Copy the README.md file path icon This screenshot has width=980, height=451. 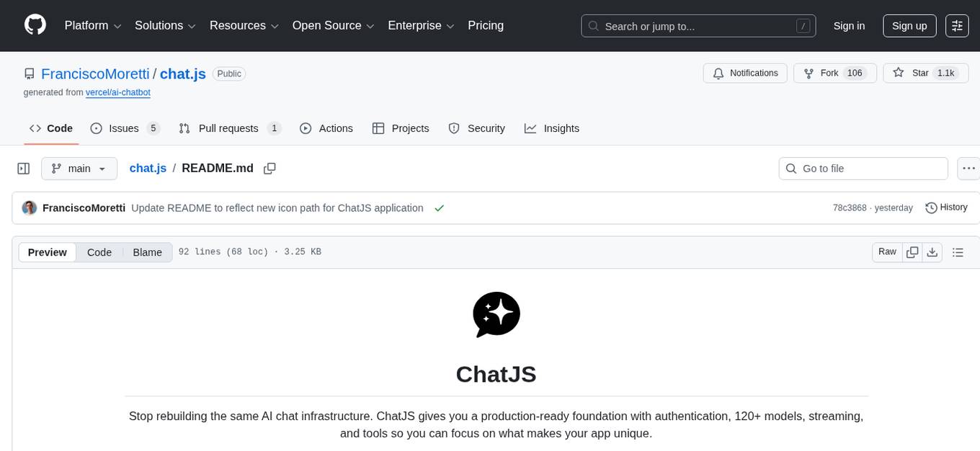point(269,168)
